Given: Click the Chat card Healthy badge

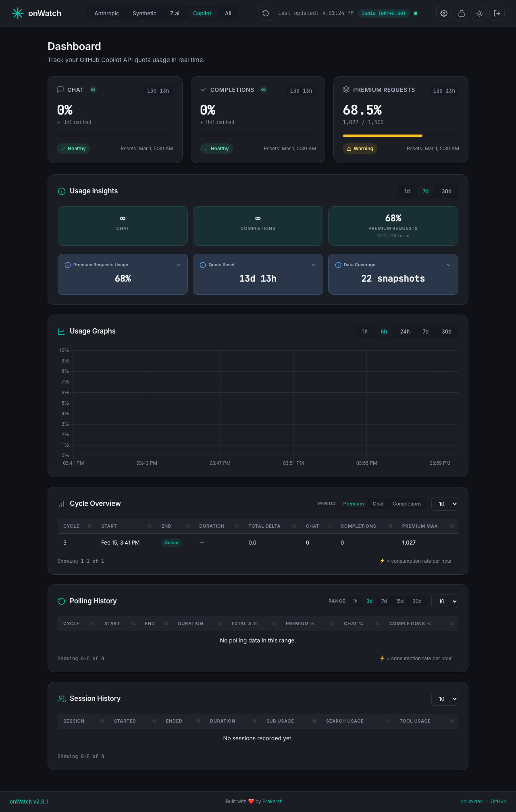Looking at the screenshot, I should (73, 149).
